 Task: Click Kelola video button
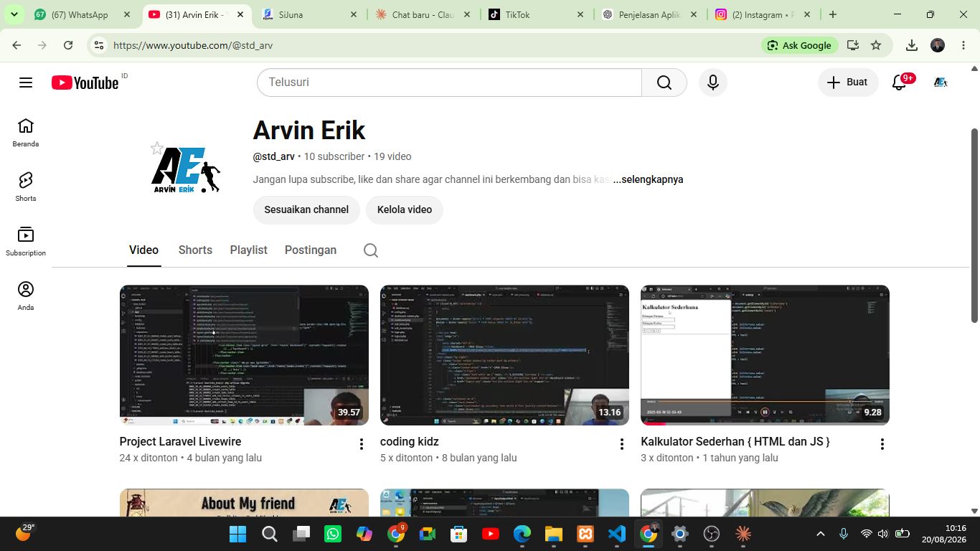405,210
